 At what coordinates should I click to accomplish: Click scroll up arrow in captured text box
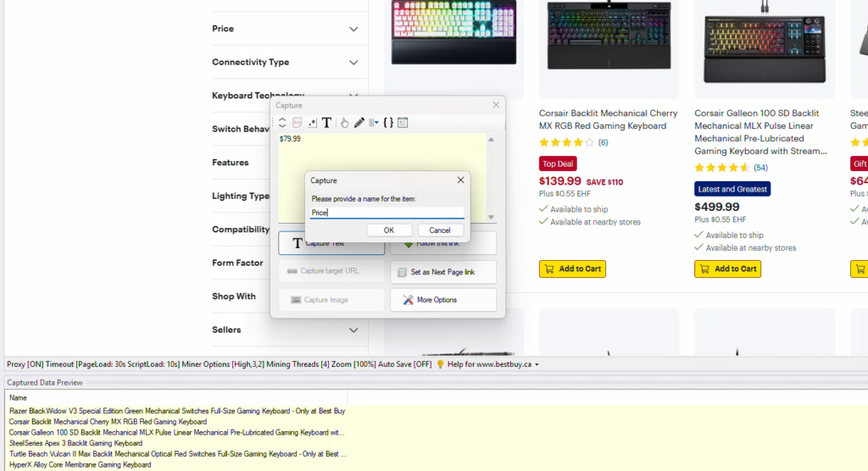point(491,140)
